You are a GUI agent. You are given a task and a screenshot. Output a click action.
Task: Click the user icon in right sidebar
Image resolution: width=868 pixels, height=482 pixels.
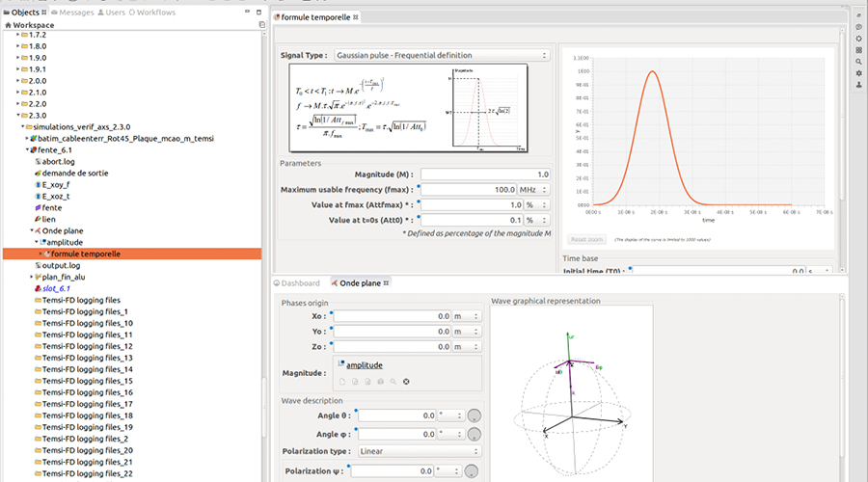(859, 85)
